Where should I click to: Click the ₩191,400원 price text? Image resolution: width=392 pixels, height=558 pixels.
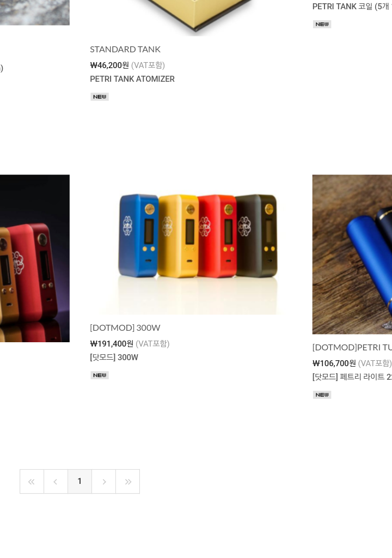(x=112, y=344)
